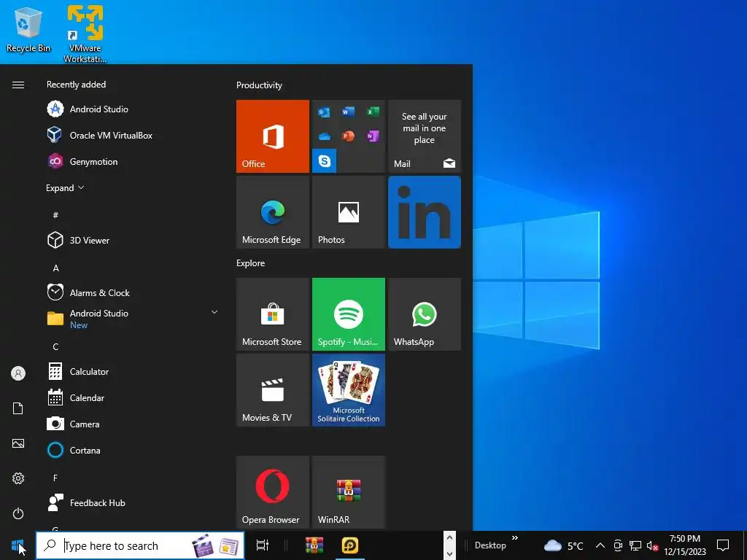This screenshot has height=560, width=747.
Task: Launch Microsoft Edge tile
Action: [x=273, y=212]
